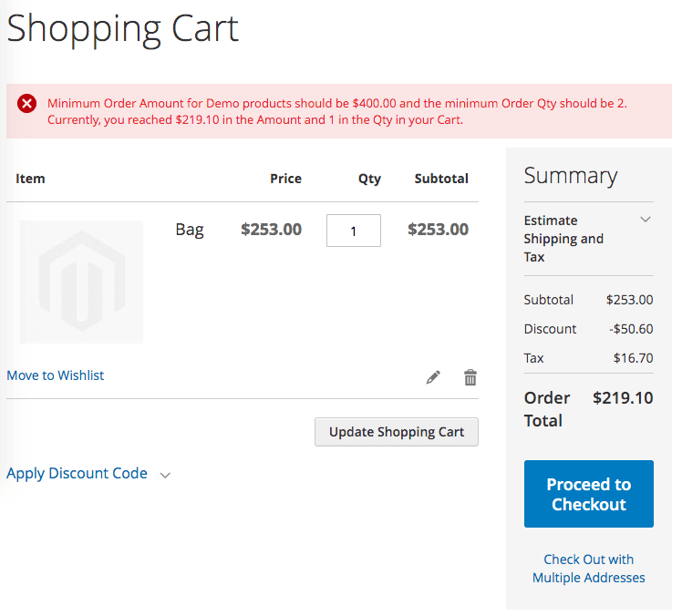The image size is (682, 616).
Task: Open Check Out with Multiple Addresses
Action: pyautogui.click(x=589, y=569)
